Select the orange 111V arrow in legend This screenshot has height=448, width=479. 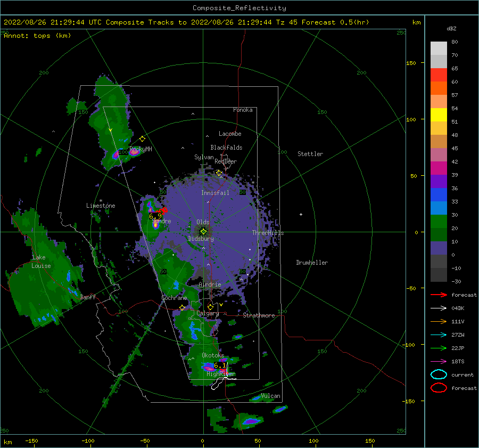coord(439,321)
